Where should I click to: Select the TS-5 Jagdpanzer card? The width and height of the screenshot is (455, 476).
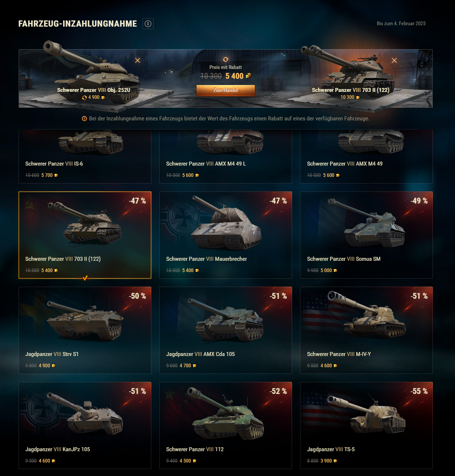[x=366, y=425]
